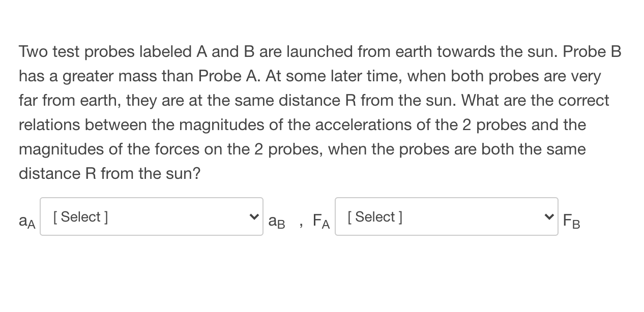The image size is (644, 312).
Task: Click the FA label
Action: (x=321, y=221)
